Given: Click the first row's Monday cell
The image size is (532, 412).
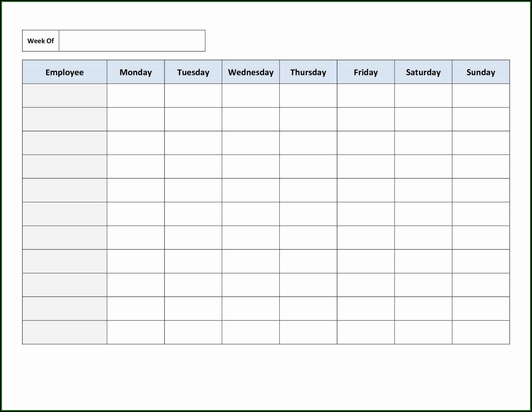Looking at the screenshot, I should pos(136,95).
